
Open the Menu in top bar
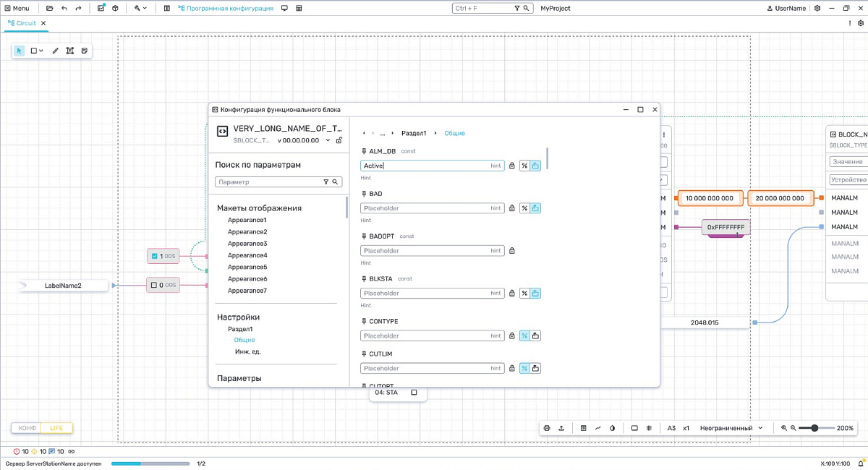tap(16, 8)
